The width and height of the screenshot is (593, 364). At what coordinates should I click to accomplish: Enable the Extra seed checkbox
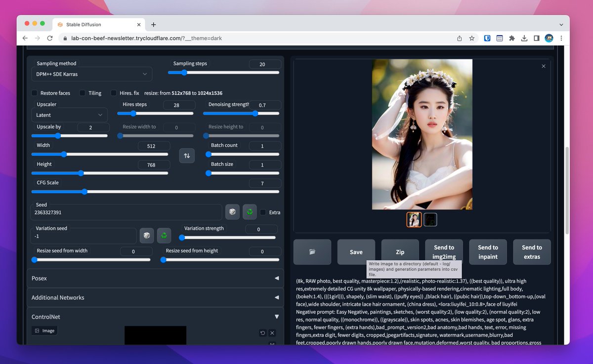tap(263, 212)
